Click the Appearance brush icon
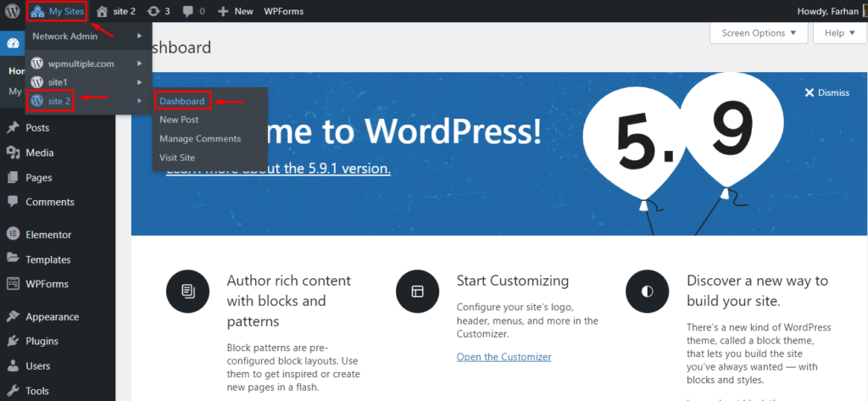 pos(13,317)
